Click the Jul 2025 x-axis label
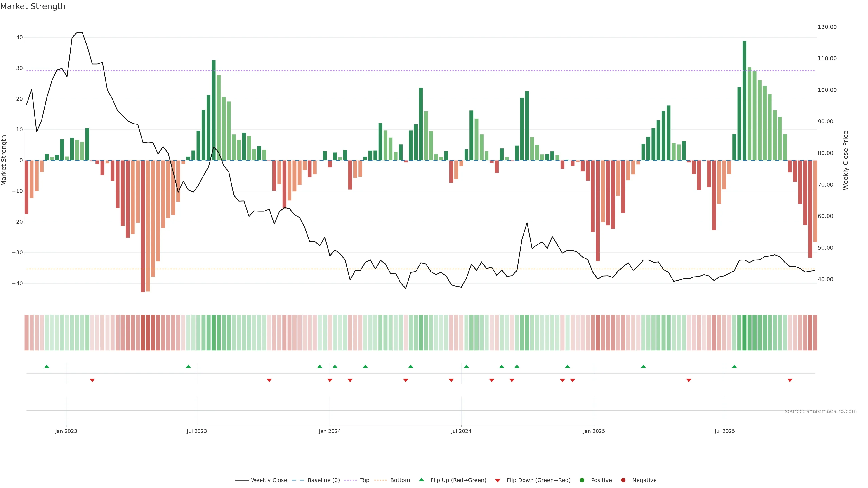Screen dimensions: 868x488 pos(724,431)
